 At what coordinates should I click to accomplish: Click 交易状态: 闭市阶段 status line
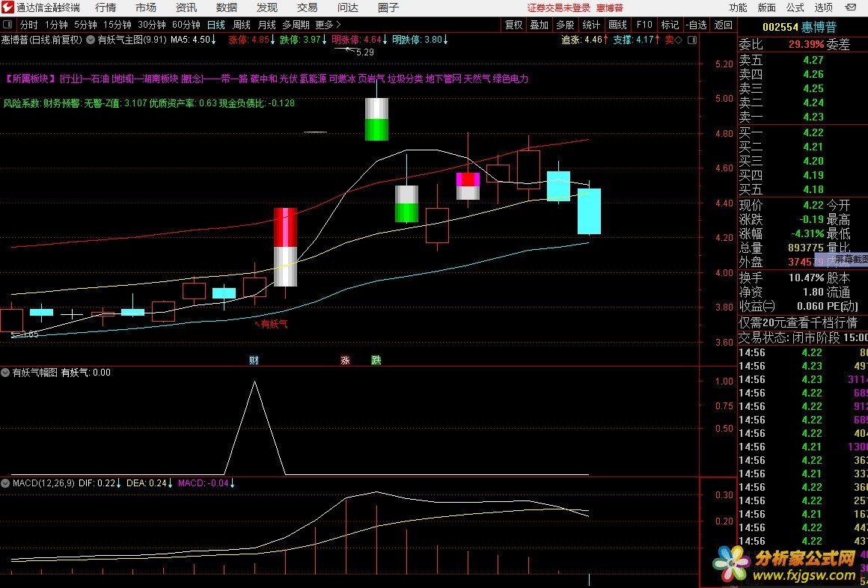point(803,337)
